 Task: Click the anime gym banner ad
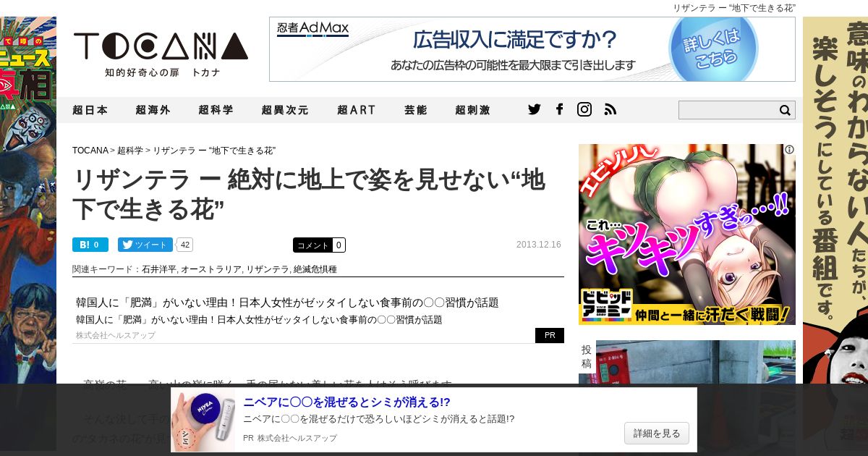tap(687, 235)
